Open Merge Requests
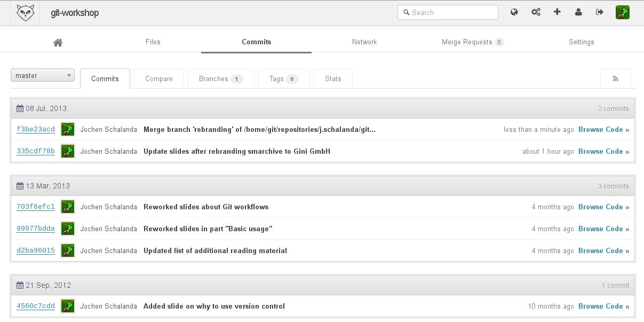This screenshot has width=644, height=322. point(472,42)
